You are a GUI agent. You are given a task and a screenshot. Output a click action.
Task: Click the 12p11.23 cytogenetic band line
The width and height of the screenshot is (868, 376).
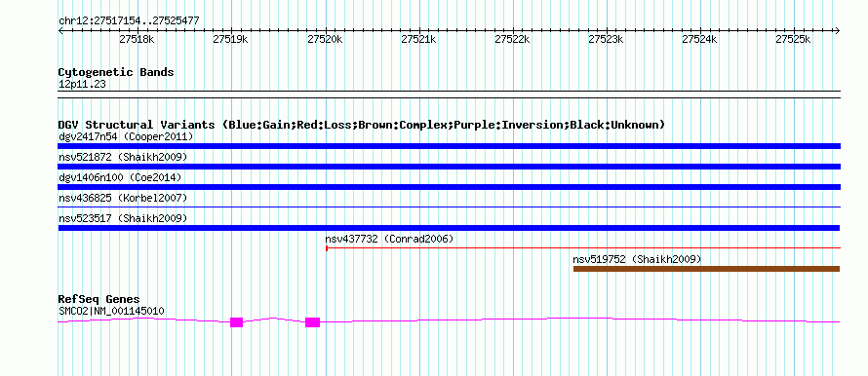[x=449, y=94]
